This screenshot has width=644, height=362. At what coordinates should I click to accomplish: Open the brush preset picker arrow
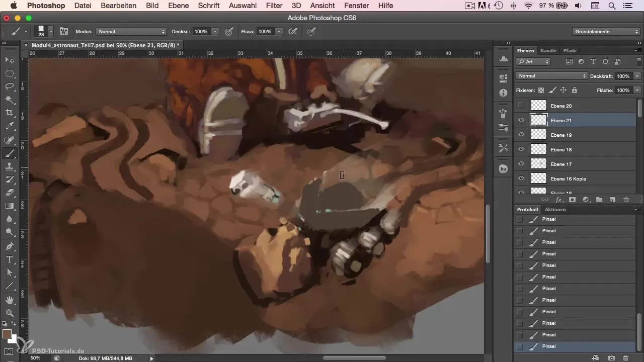coord(51,31)
